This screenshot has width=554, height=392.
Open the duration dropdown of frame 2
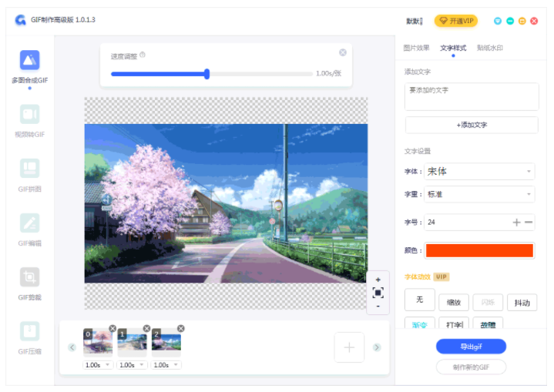(166, 365)
